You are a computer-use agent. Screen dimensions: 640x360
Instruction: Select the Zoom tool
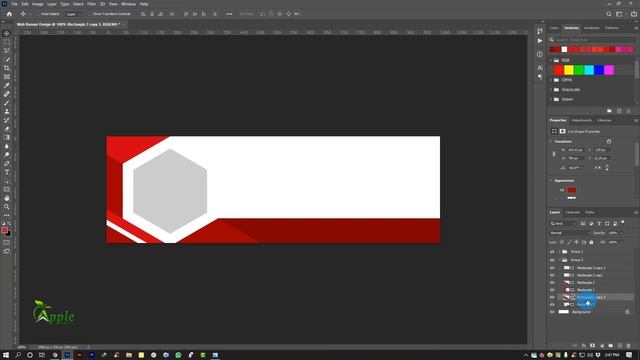[7, 207]
